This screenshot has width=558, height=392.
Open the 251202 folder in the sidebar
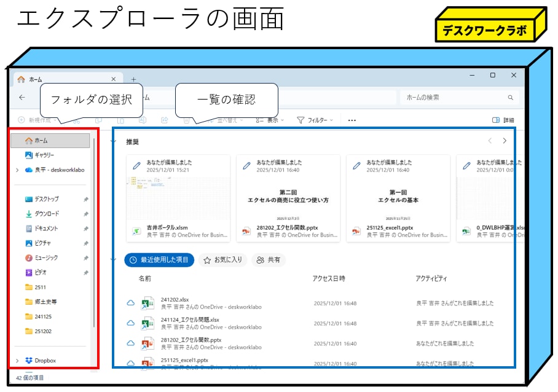click(39, 331)
